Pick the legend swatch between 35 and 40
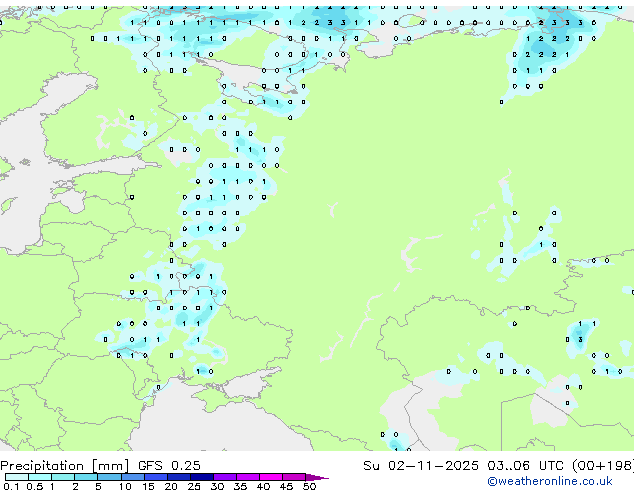Screen dimensions: 634x490 tap(248, 477)
